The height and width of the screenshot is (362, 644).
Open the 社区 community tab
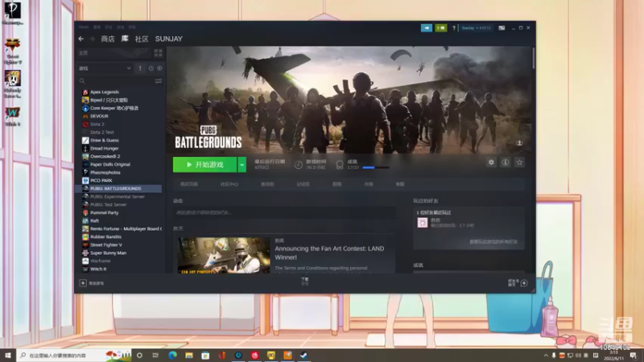142,39
